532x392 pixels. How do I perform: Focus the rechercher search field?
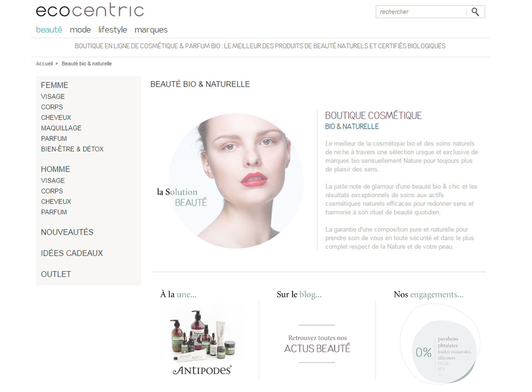click(422, 12)
